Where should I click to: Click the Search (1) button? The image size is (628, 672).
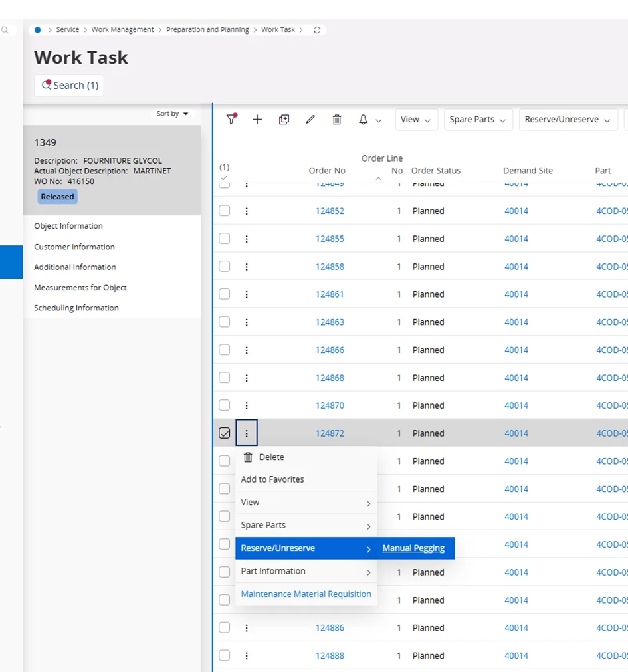69,85
